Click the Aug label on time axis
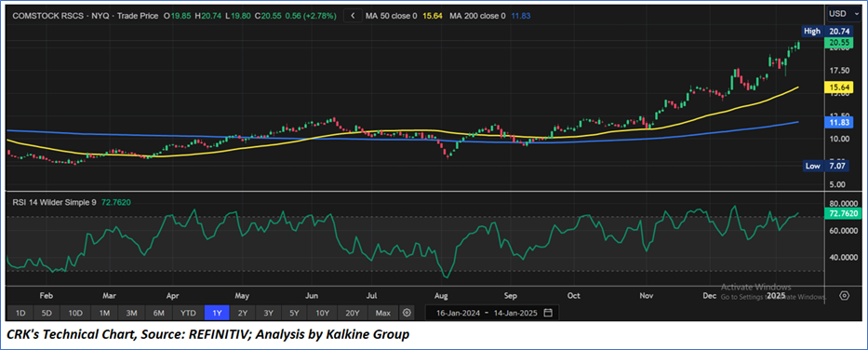This screenshot has width=868, height=350. (x=441, y=295)
